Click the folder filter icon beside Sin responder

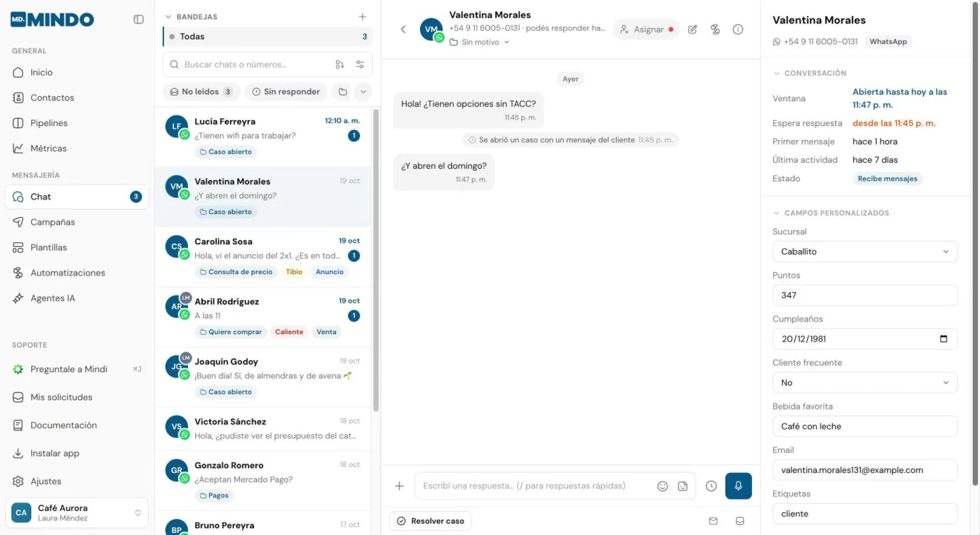click(343, 92)
